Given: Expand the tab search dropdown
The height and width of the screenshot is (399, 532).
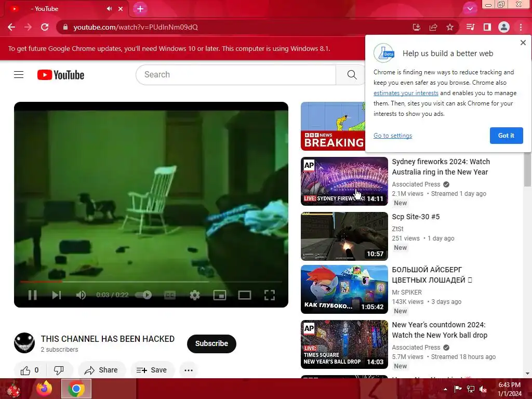Looking at the screenshot, I should (470, 9).
